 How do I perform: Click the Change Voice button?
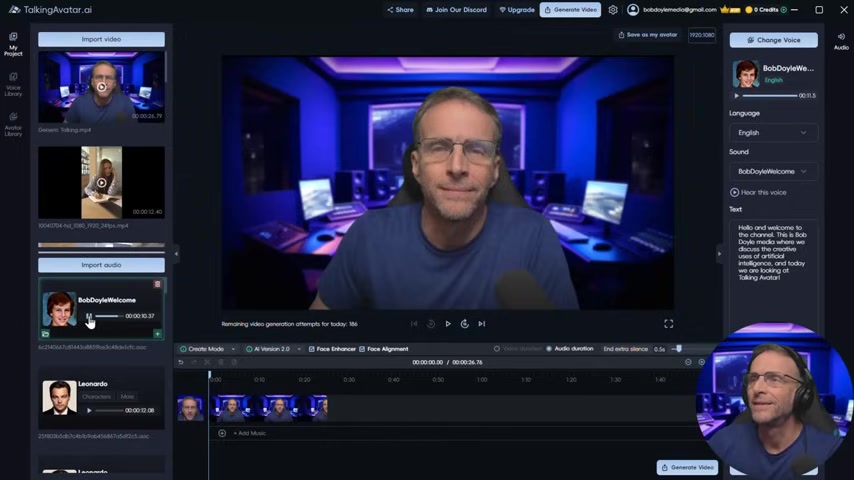773,40
